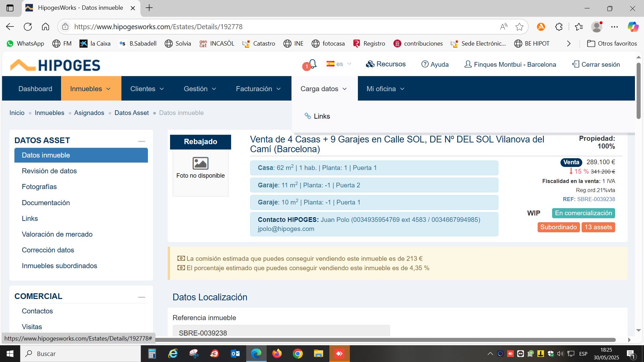Expand the Inmuebles menu

click(x=91, y=89)
